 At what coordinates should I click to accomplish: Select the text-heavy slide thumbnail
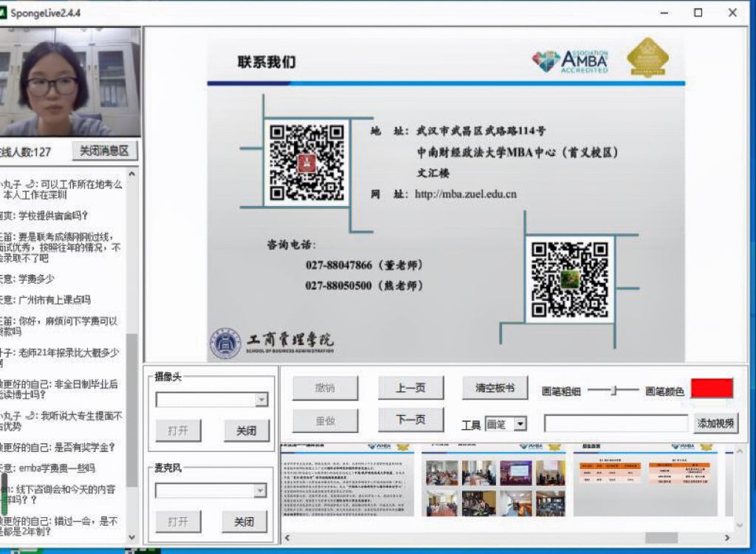point(347,479)
